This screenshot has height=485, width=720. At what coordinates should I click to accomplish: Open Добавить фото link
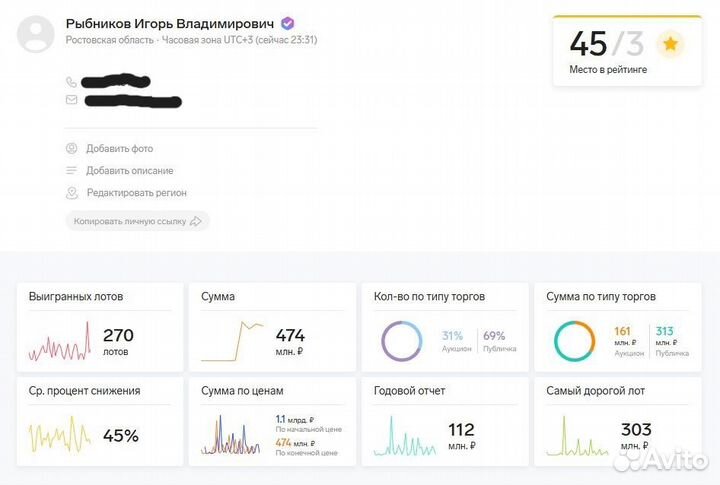(x=119, y=148)
